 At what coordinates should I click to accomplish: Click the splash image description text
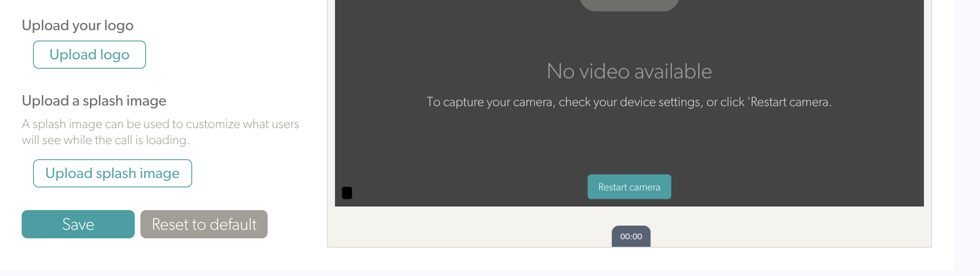[x=160, y=132]
